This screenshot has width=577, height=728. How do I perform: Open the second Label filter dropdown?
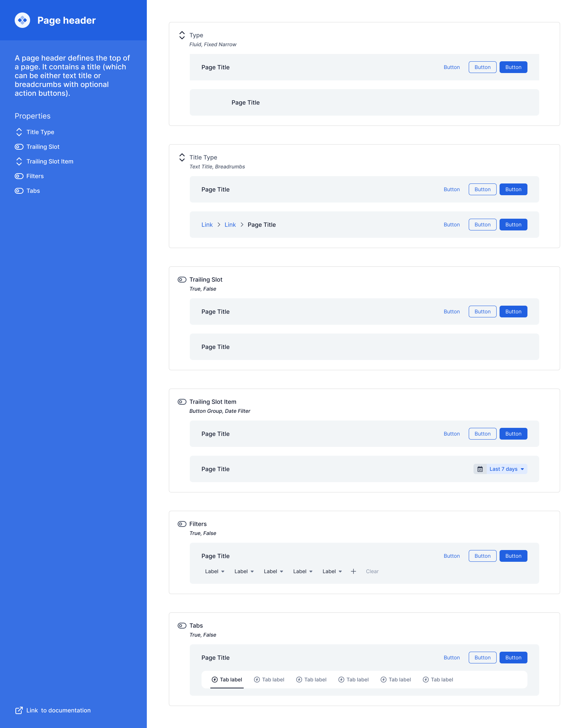[244, 571]
